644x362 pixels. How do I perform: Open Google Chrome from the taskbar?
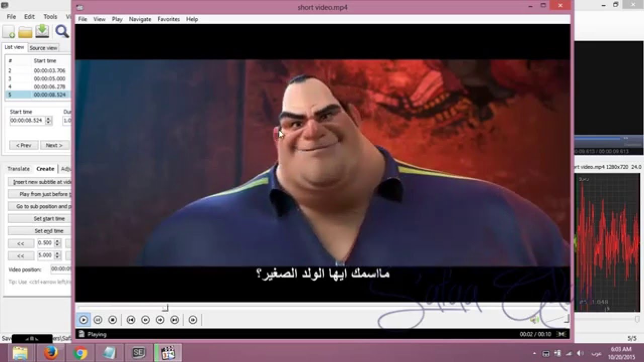tap(80, 353)
